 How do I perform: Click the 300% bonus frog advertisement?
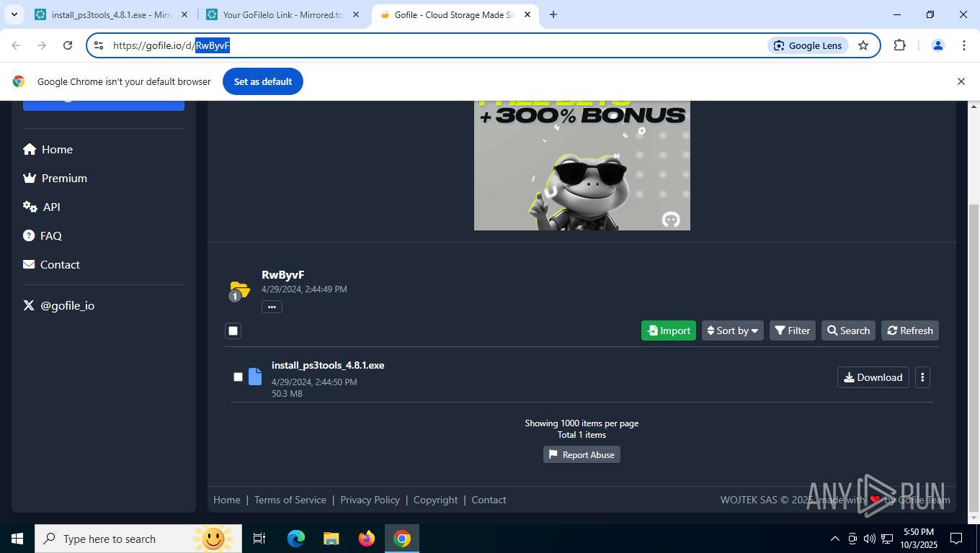pos(582,166)
